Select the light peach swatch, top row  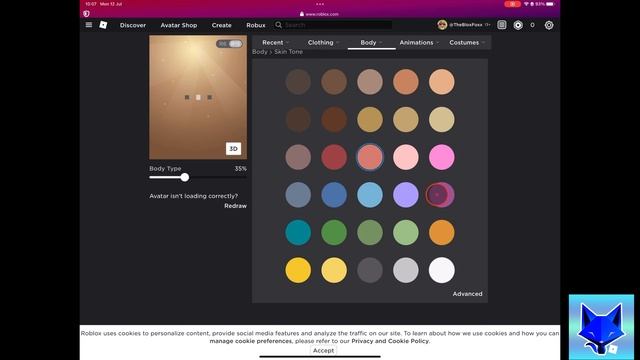click(442, 82)
